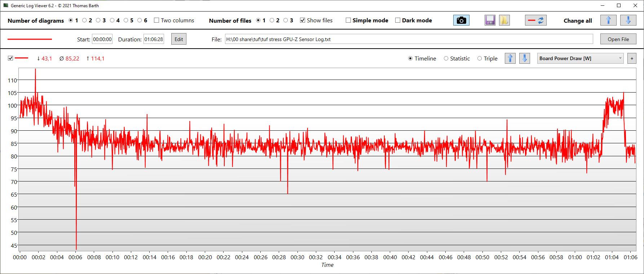The image size is (644, 274).
Task: Enable the Simple mode checkbox
Action: pos(348,21)
